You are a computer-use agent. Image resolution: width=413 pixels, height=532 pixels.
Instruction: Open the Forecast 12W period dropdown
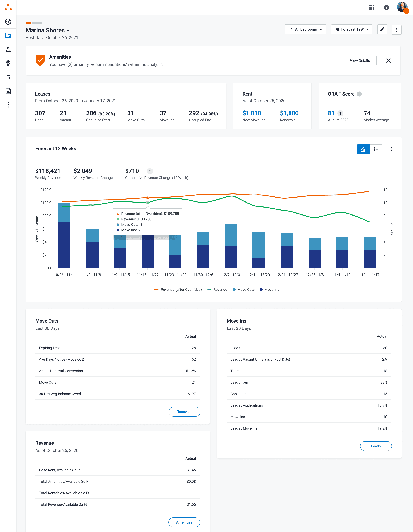pos(352,29)
